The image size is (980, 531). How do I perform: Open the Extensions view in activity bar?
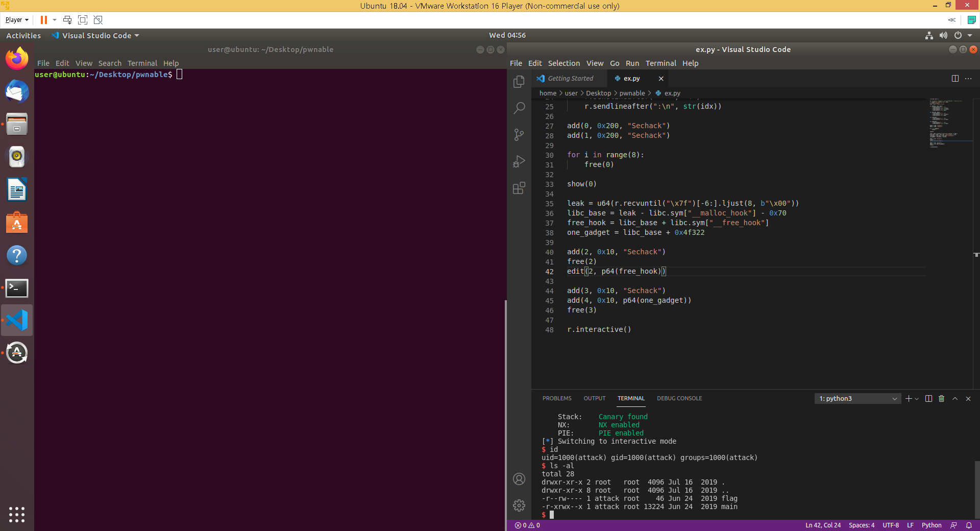coord(519,188)
